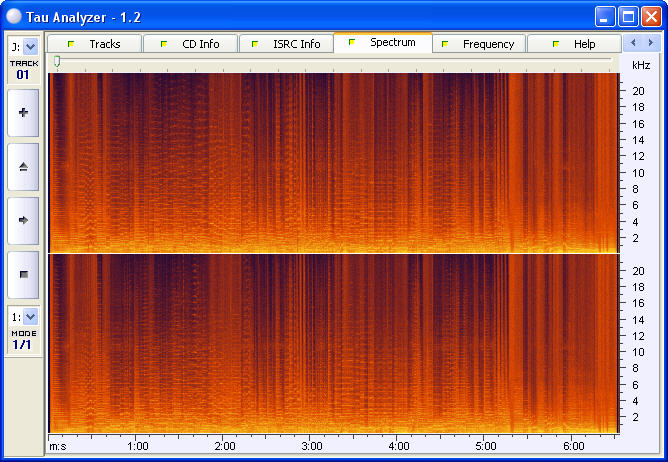668x462 pixels.
Task: Click the Tau Analyzer title bar icon
Action: (14, 15)
